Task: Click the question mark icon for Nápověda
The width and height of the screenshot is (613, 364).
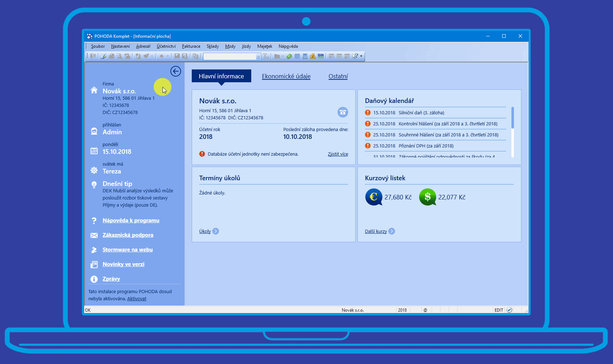Action: point(94,220)
